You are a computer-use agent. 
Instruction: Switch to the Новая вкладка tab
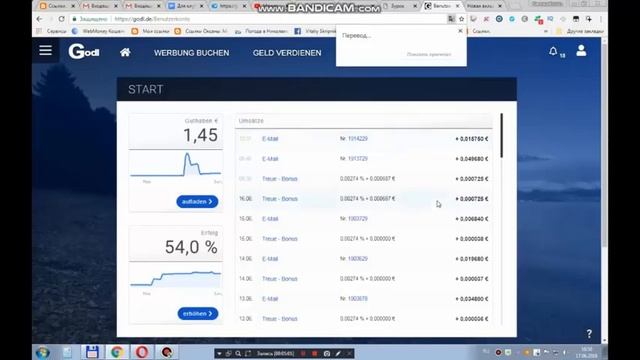484,6
